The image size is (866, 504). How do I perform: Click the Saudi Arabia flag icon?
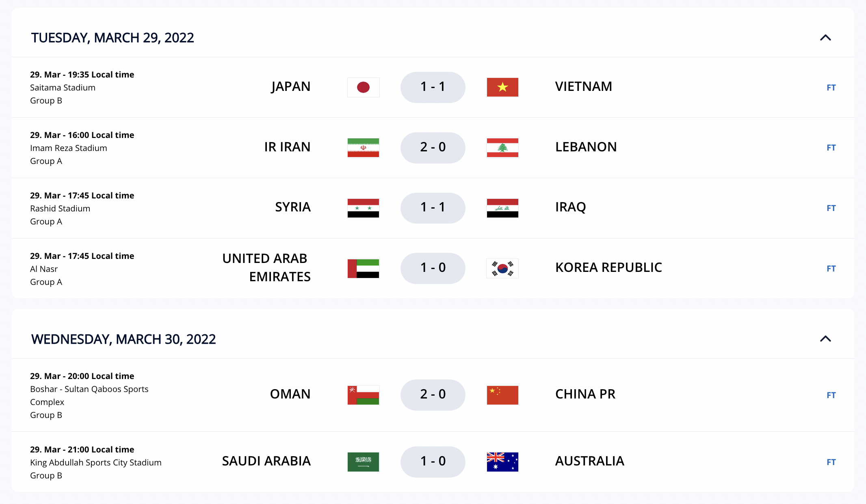pos(363,462)
